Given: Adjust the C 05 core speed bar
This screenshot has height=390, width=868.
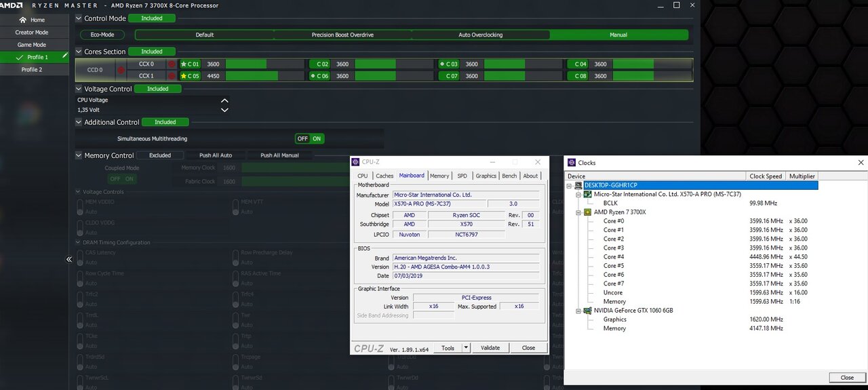Looking at the screenshot, I should click(x=264, y=76).
